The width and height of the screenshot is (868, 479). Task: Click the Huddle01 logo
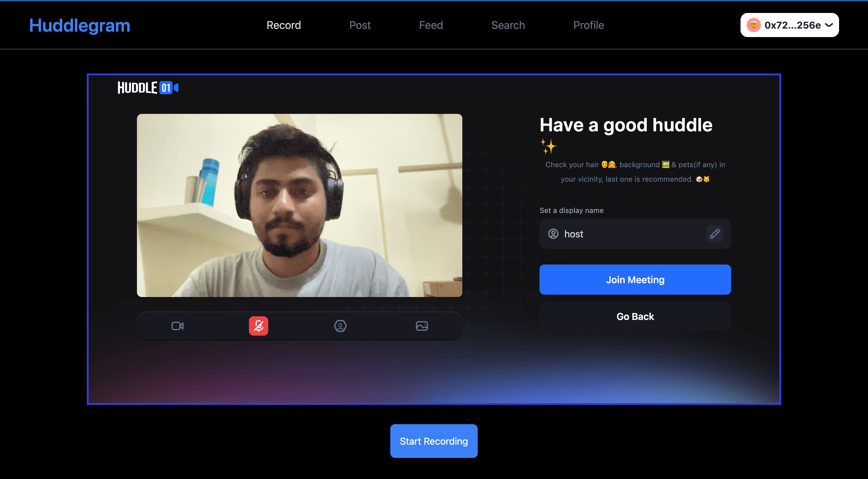[x=148, y=88]
